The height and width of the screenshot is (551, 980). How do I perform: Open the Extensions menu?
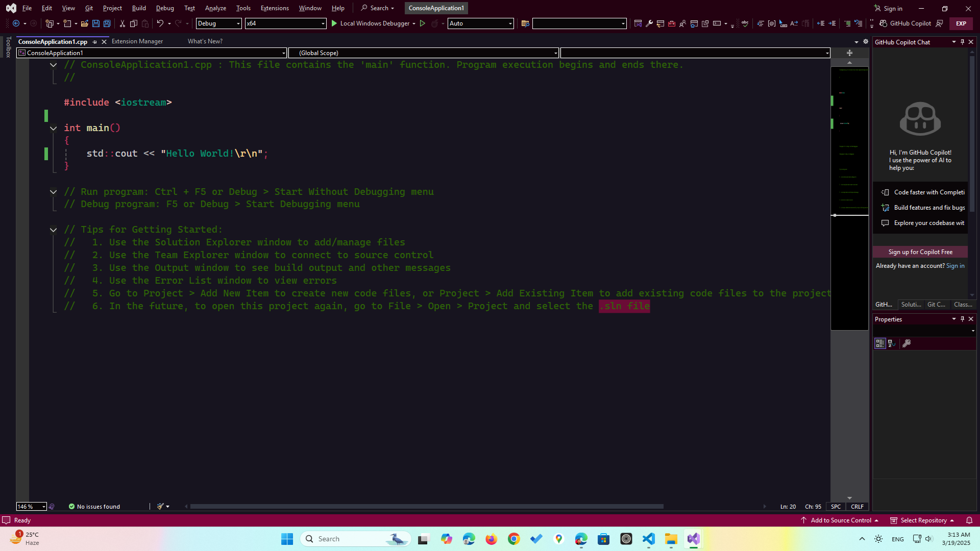[x=274, y=8]
